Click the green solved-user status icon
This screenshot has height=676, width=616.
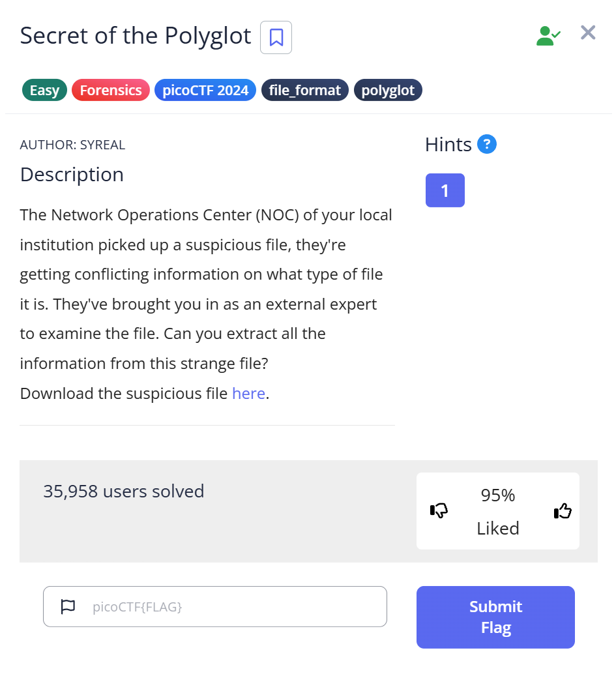click(548, 35)
